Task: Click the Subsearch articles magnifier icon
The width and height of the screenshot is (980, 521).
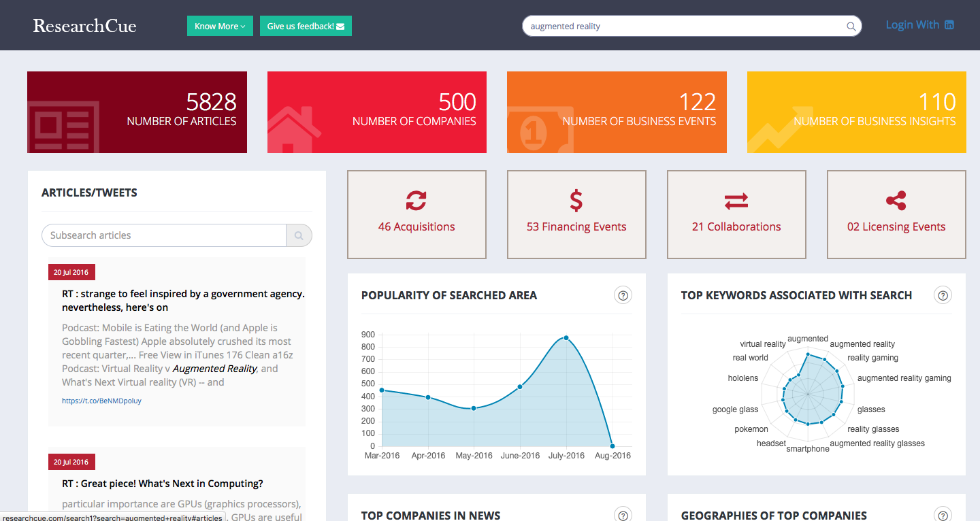Action: (x=299, y=235)
